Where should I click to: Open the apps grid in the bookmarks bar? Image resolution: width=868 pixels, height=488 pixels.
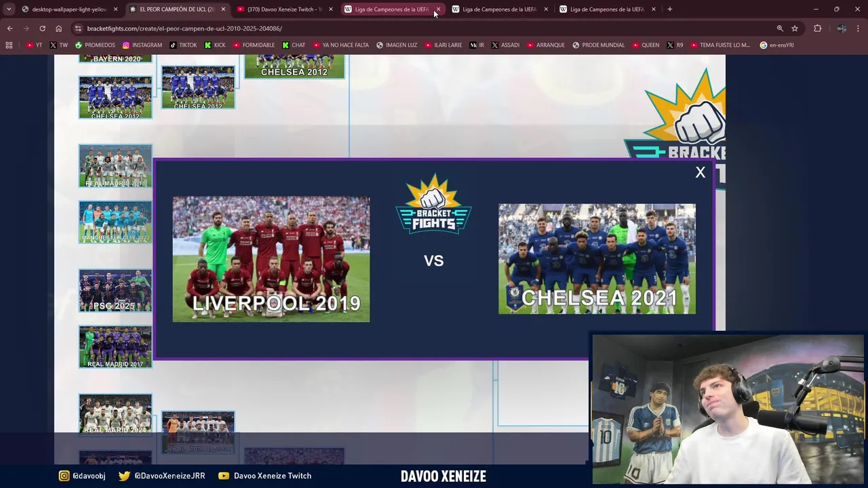(x=9, y=45)
